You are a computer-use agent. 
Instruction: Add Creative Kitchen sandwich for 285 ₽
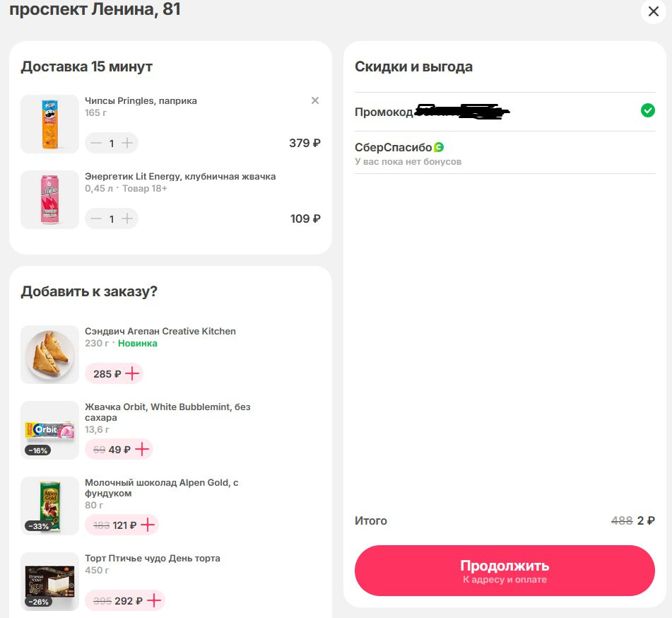point(132,373)
